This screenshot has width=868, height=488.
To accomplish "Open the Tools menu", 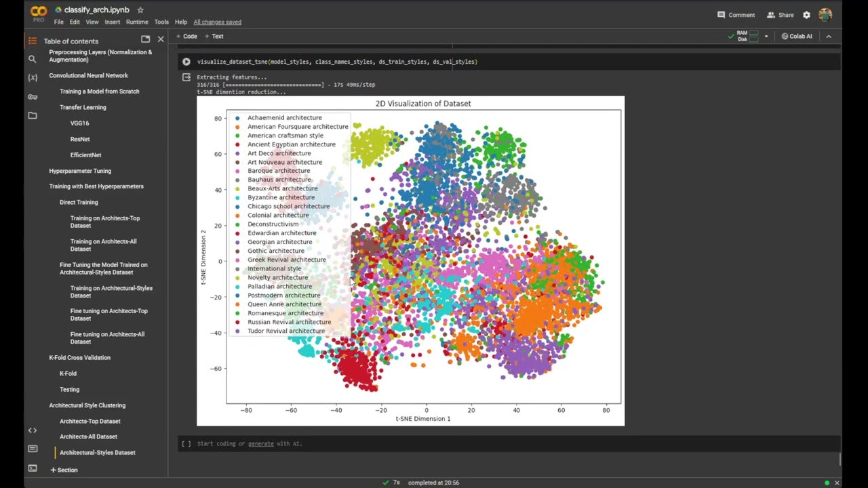I will (x=161, y=22).
